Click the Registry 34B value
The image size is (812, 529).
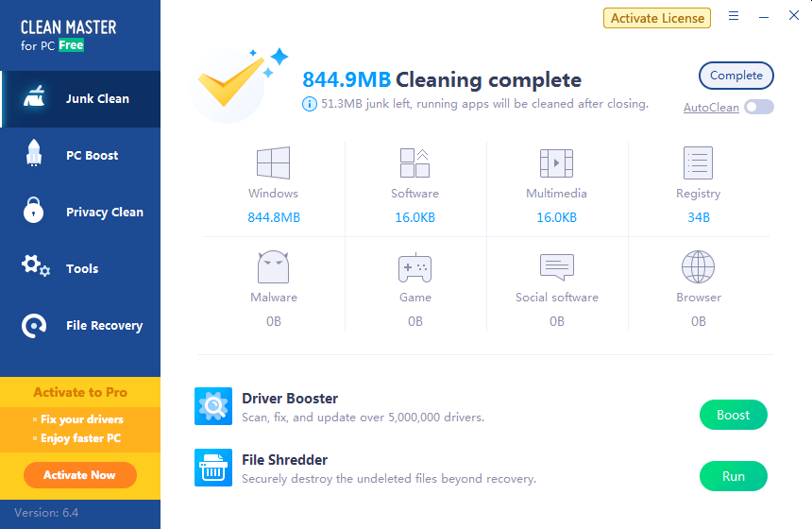699,217
